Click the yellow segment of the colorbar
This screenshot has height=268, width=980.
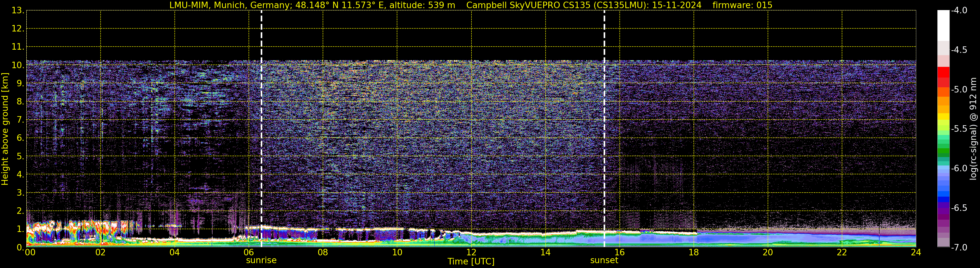coord(944,116)
